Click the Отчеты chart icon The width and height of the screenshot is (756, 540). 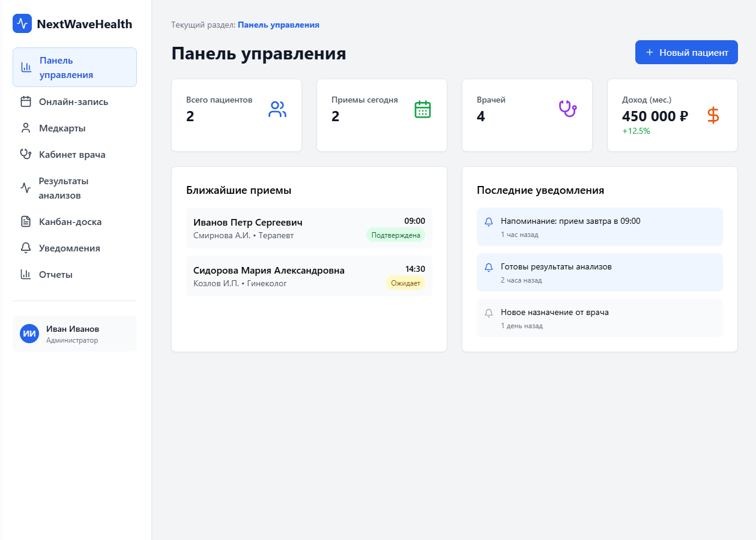click(25, 274)
